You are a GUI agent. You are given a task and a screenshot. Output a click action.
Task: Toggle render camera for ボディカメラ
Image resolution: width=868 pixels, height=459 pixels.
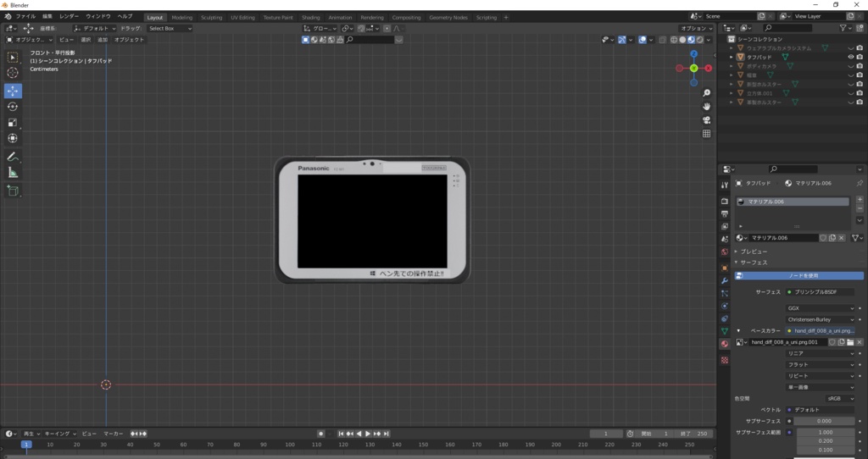860,66
